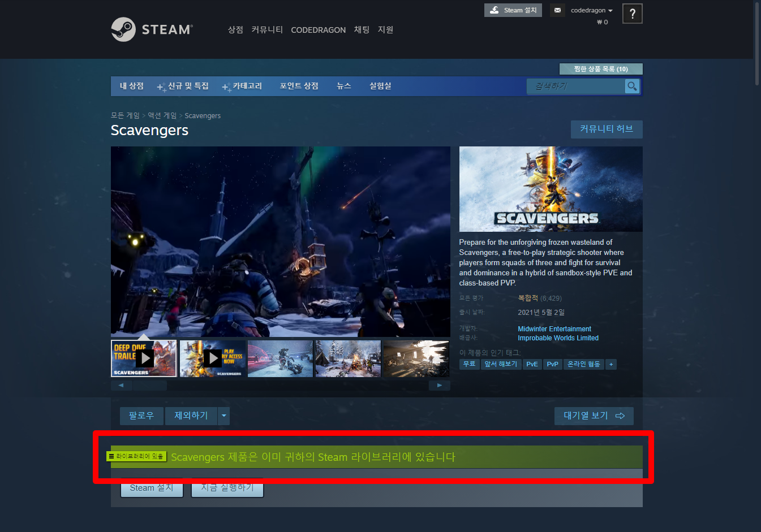Click the 대기열 보기 button
Viewport: 761px width, 532px height.
click(594, 416)
